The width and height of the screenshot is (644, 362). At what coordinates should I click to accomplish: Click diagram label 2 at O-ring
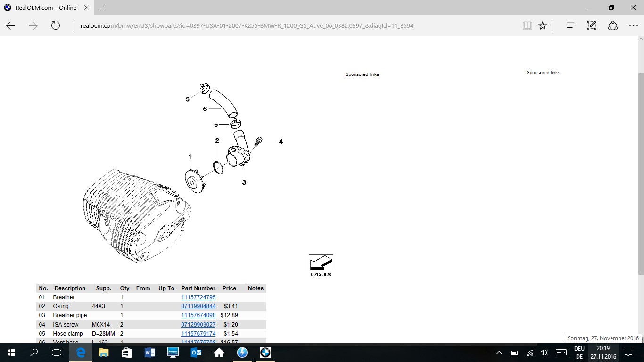coord(217,140)
